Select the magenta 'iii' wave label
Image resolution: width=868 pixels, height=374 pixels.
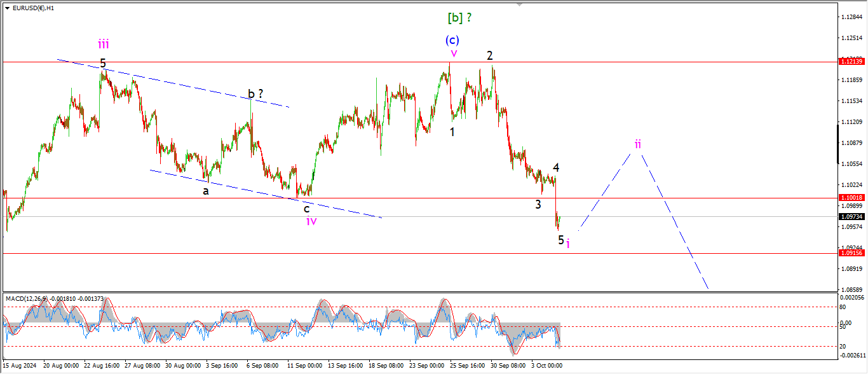[x=103, y=44]
